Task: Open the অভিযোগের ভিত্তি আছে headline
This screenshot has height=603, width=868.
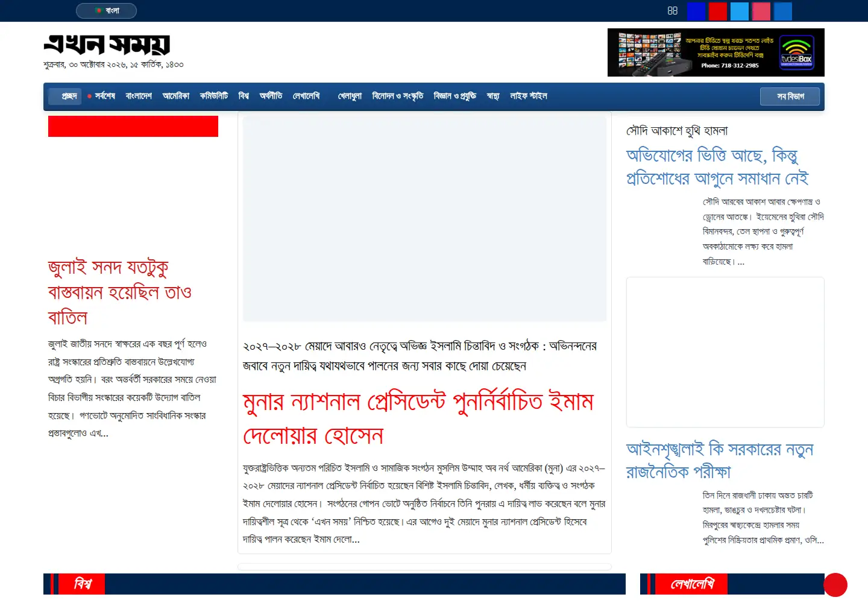Action: point(717,167)
